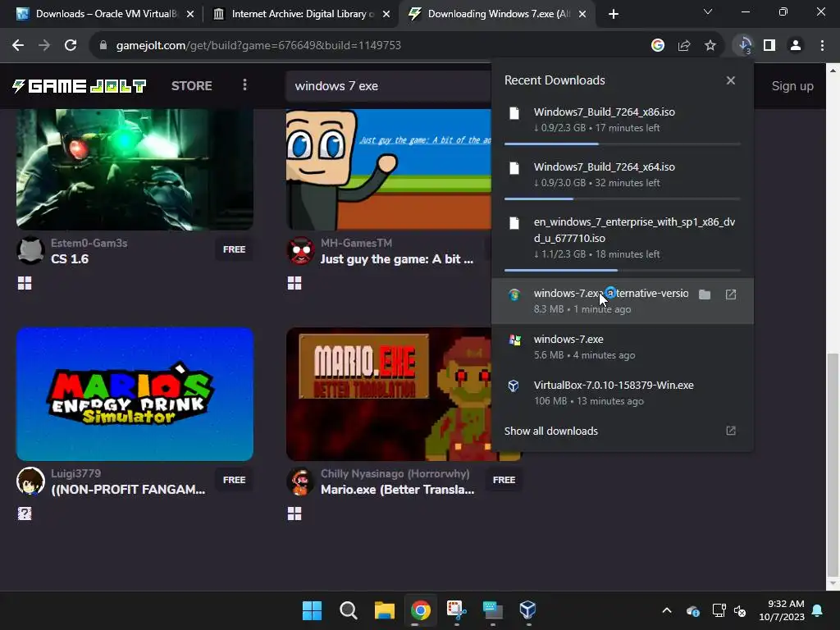The image size is (840, 630).
Task: Click FREE badge on CS 1.6
Action: coord(234,249)
